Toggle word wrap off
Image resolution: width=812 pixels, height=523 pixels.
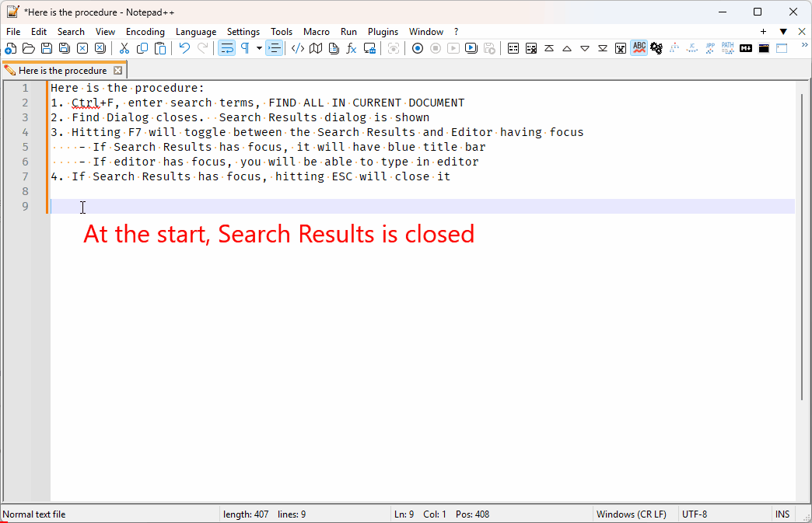coord(226,48)
